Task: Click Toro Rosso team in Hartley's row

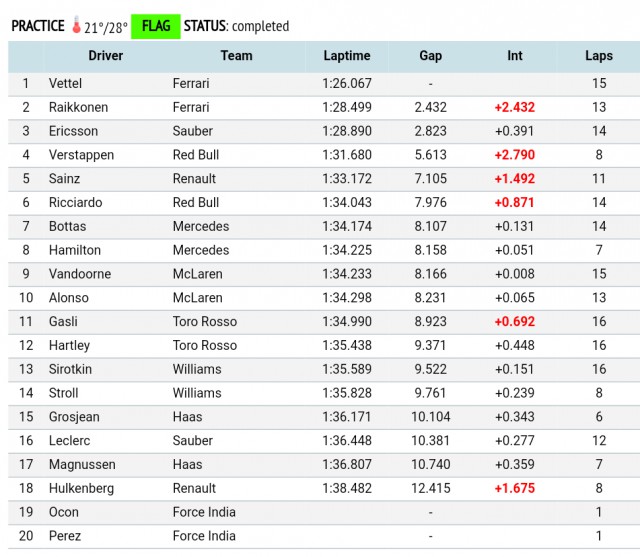Action: click(204, 346)
